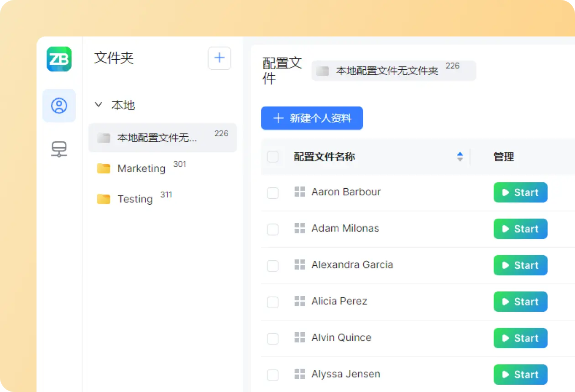Add a new folder with plus icon

click(219, 58)
